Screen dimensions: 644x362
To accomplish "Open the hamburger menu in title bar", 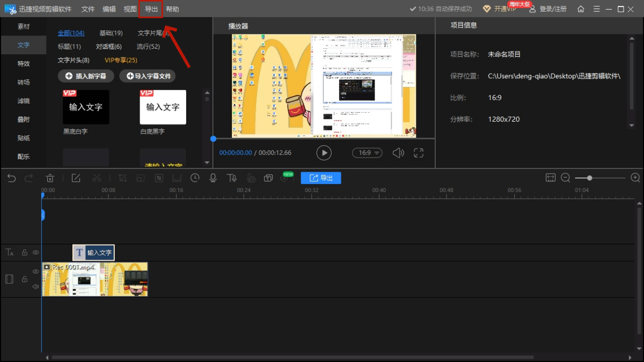I will tap(595, 9).
